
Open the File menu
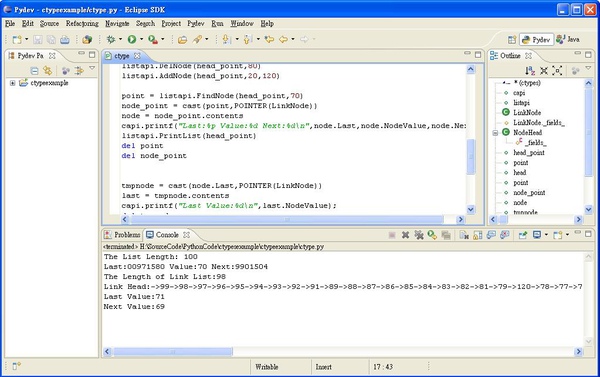[x=10, y=24]
